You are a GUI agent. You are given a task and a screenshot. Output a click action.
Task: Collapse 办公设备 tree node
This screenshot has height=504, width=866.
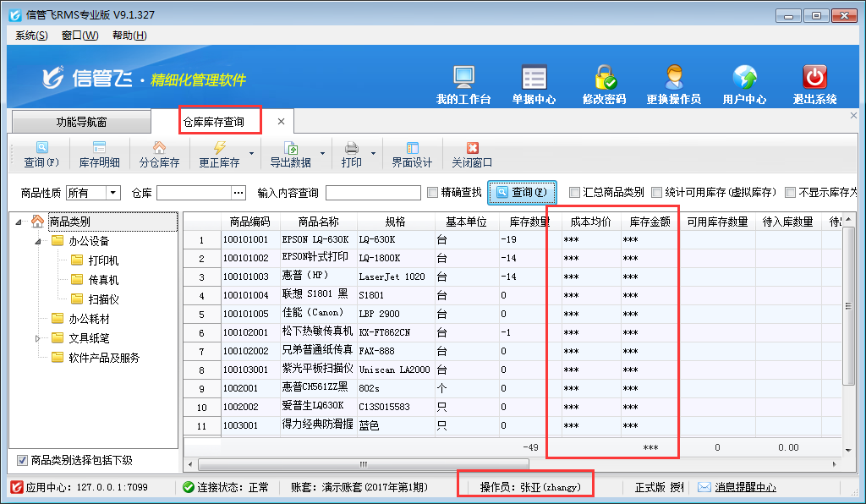coord(37,241)
